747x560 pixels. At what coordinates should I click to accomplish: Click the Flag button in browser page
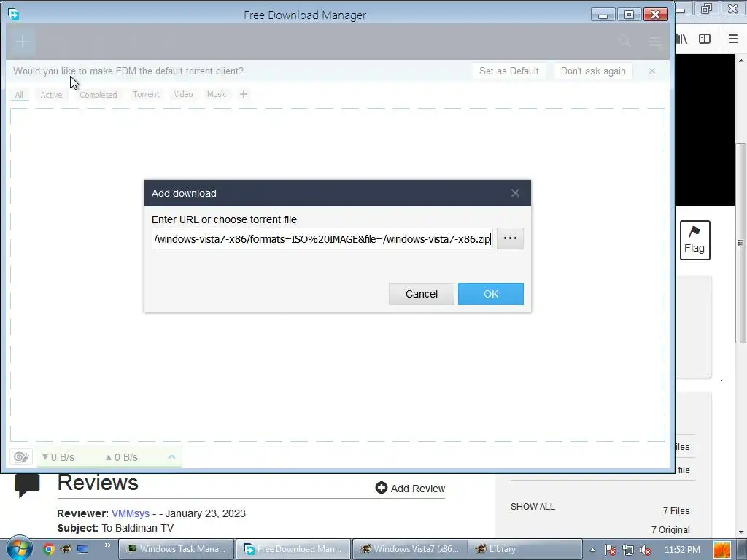tap(694, 240)
